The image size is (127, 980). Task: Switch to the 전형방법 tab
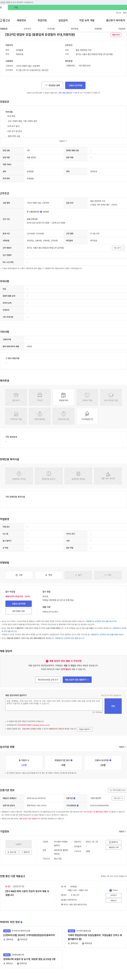point(98,29)
